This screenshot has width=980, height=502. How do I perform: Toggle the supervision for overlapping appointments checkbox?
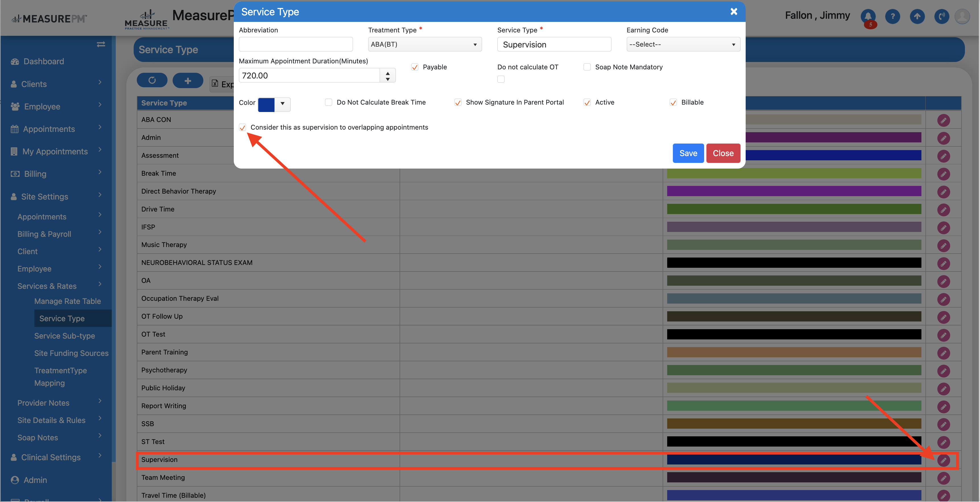click(242, 127)
